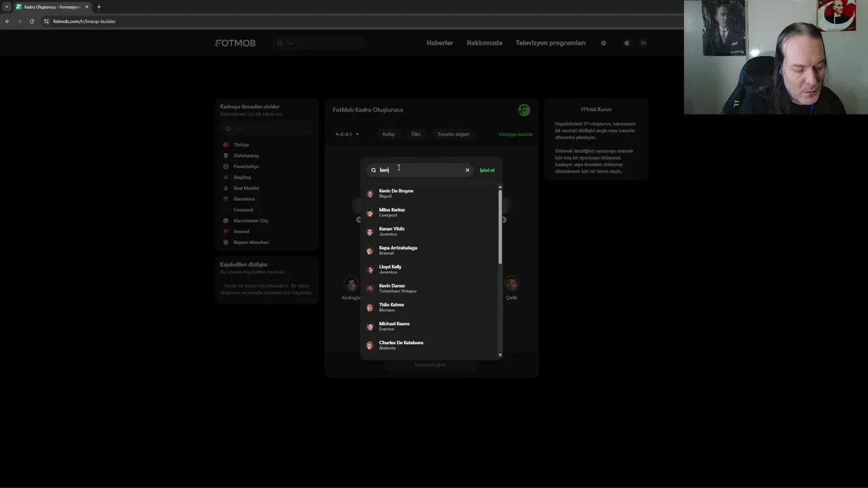Screen dimensions: 868x488
Task: Click the green FotMob badge icon
Action: click(x=524, y=110)
